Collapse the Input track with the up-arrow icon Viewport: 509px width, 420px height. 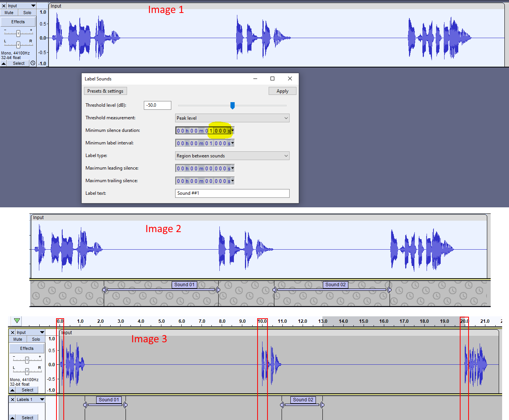tap(3, 63)
